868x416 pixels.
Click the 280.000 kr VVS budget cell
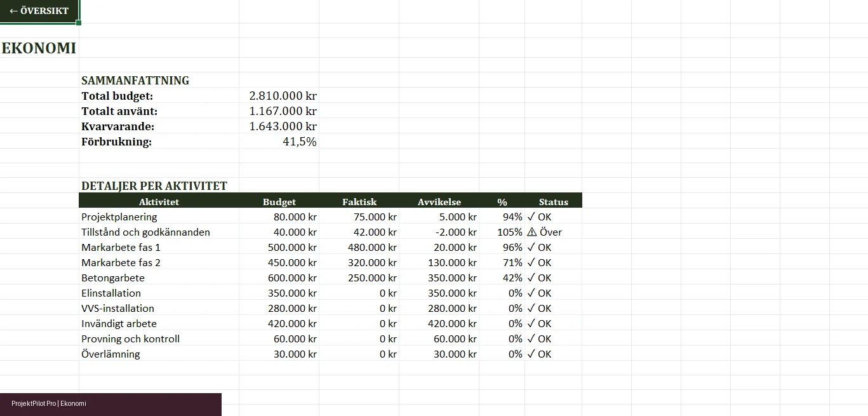point(292,308)
